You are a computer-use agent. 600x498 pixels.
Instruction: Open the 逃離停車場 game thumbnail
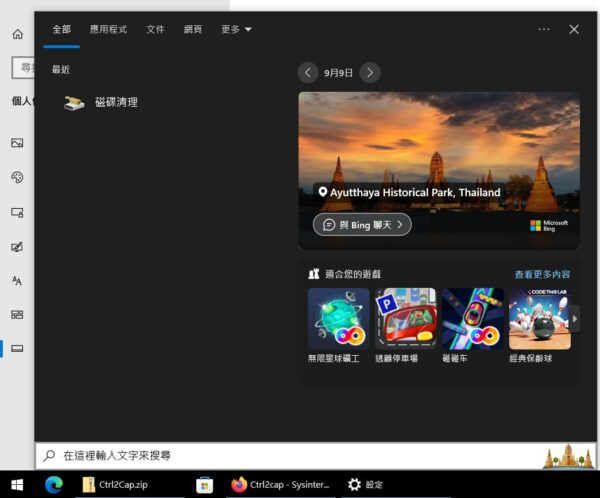point(406,318)
